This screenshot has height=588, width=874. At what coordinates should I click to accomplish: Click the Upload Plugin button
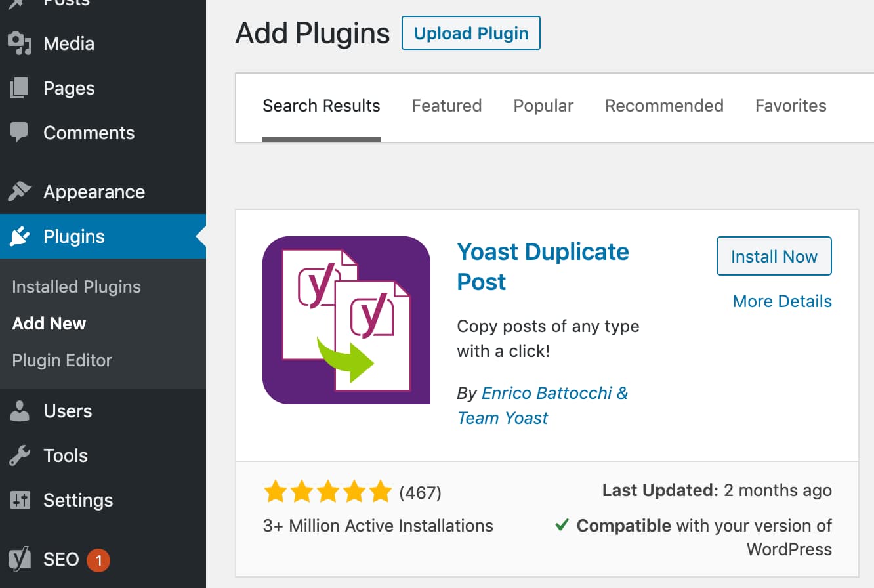[x=470, y=33]
